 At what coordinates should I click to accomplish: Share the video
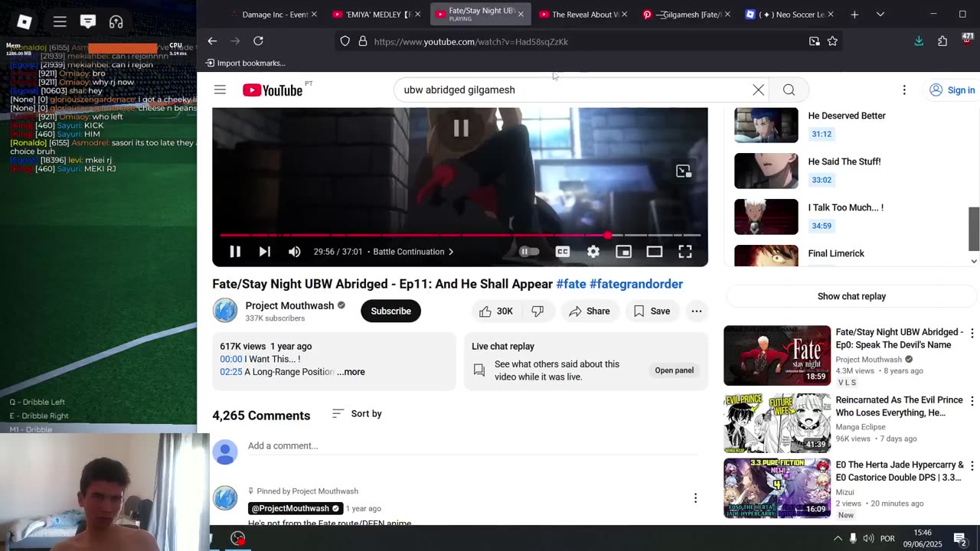589,311
